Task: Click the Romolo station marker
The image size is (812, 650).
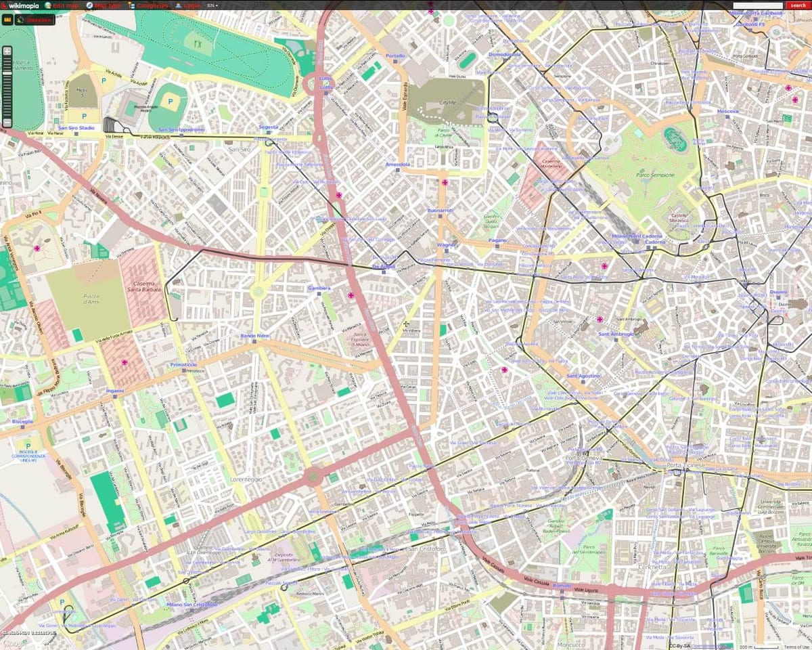Action: [x=562, y=591]
